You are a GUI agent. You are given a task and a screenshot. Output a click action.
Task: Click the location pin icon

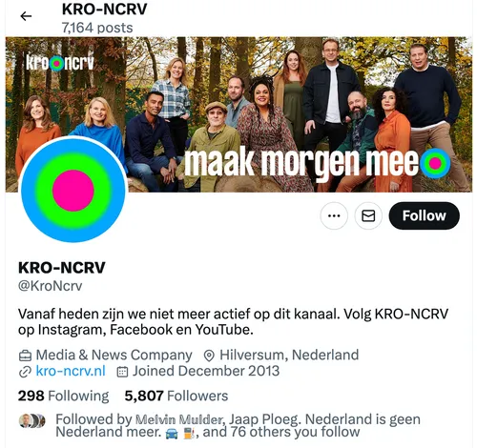[x=209, y=356]
